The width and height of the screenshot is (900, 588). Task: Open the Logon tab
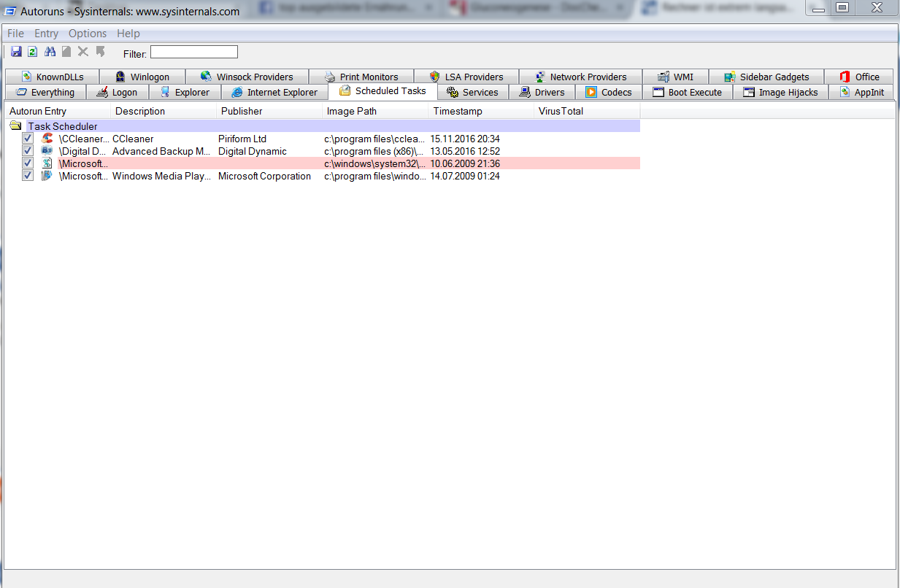coord(118,92)
